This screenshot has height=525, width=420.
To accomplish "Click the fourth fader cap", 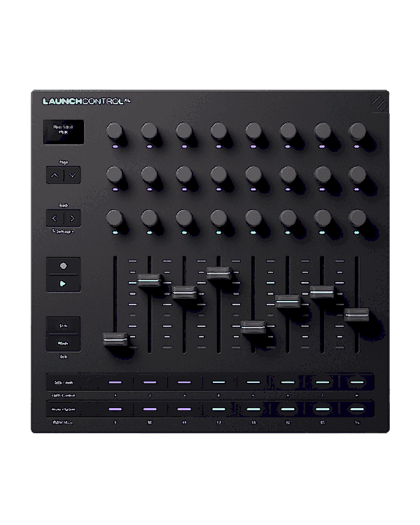I will 218,272.
